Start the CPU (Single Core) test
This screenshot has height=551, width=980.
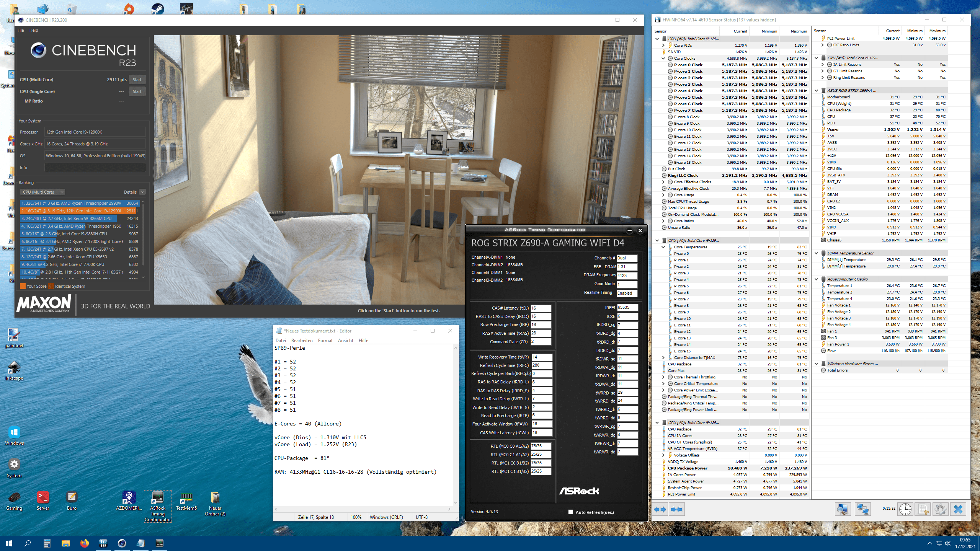click(x=137, y=91)
